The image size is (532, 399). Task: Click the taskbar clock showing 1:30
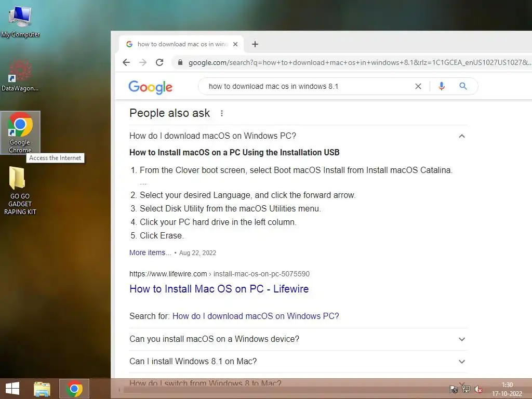(x=507, y=389)
